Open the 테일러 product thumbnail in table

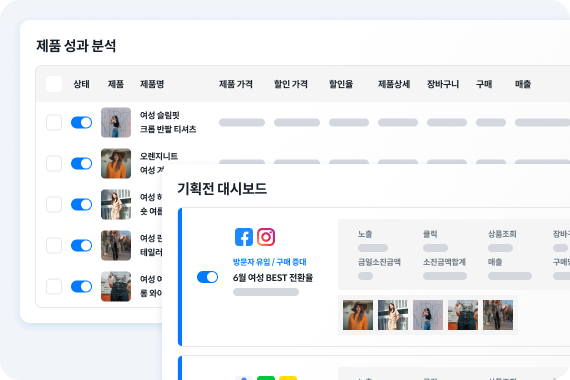[x=116, y=245]
